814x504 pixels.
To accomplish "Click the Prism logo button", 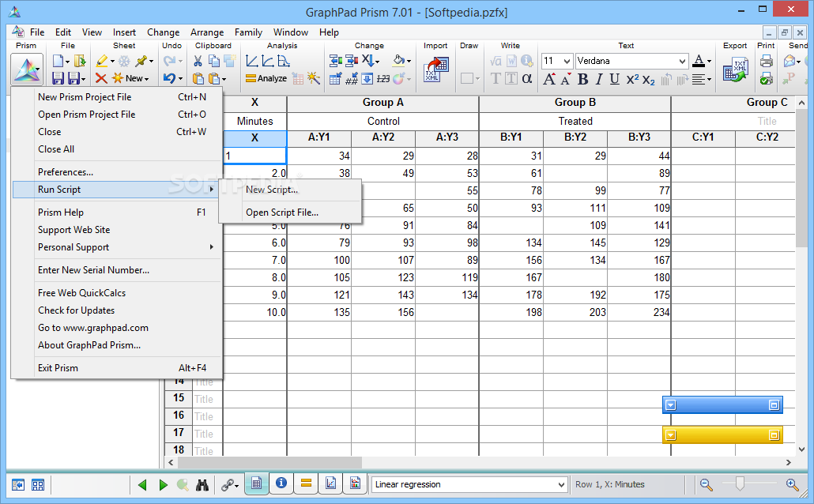I will pyautogui.click(x=27, y=70).
